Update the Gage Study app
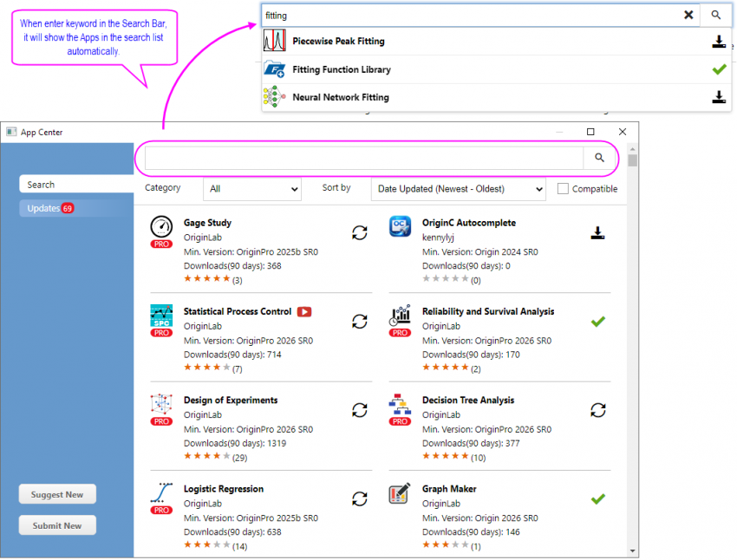Viewport: 737px width, 560px height. pyautogui.click(x=360, y=232)
